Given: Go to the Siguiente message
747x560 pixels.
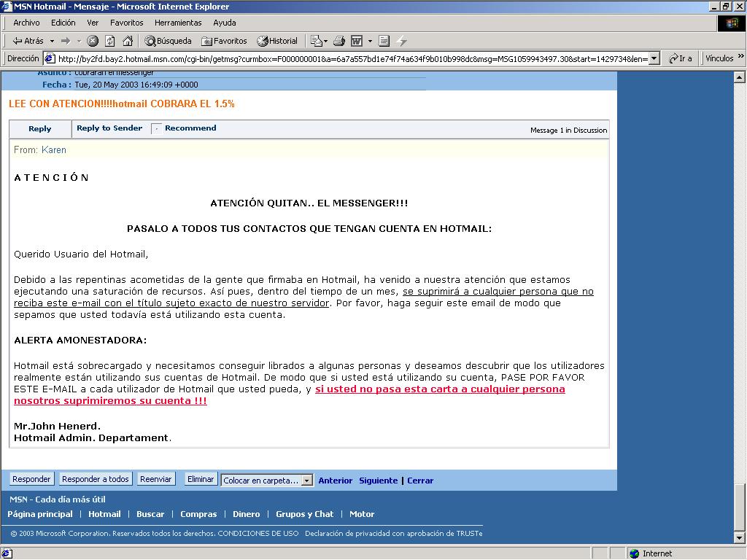Looking at the screenshot, I should [379, 481].
